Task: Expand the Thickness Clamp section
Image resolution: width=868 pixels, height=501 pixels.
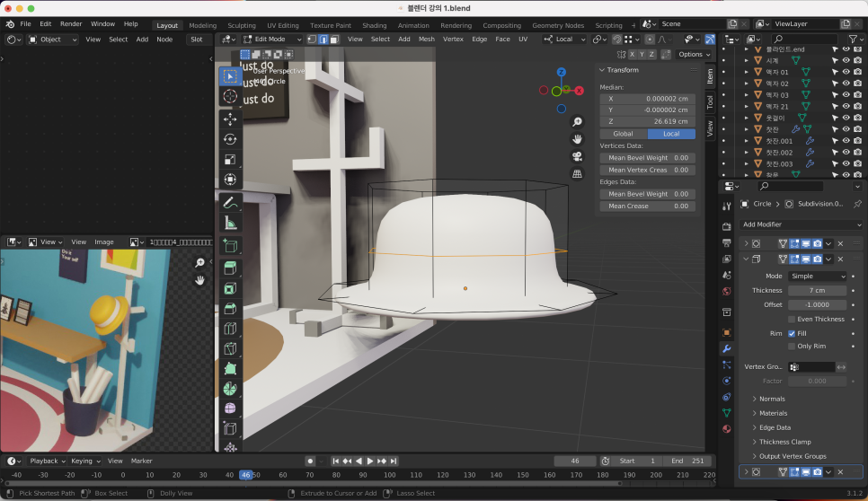Action: point(785,442)
